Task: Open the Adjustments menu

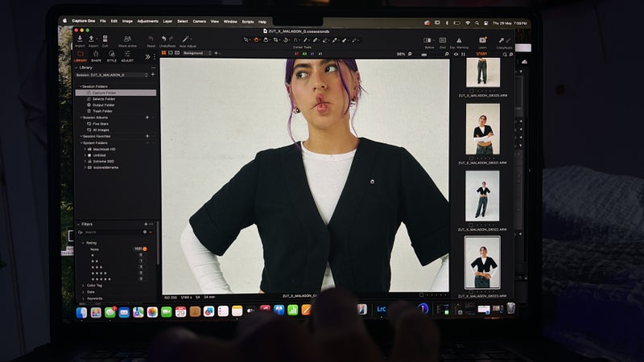Action: point(147,22)
